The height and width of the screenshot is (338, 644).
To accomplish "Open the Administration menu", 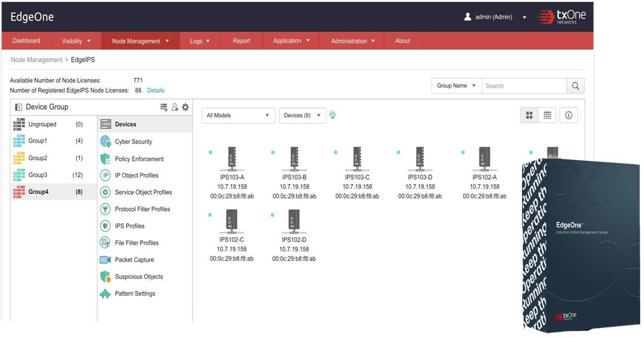I will 353,41.
